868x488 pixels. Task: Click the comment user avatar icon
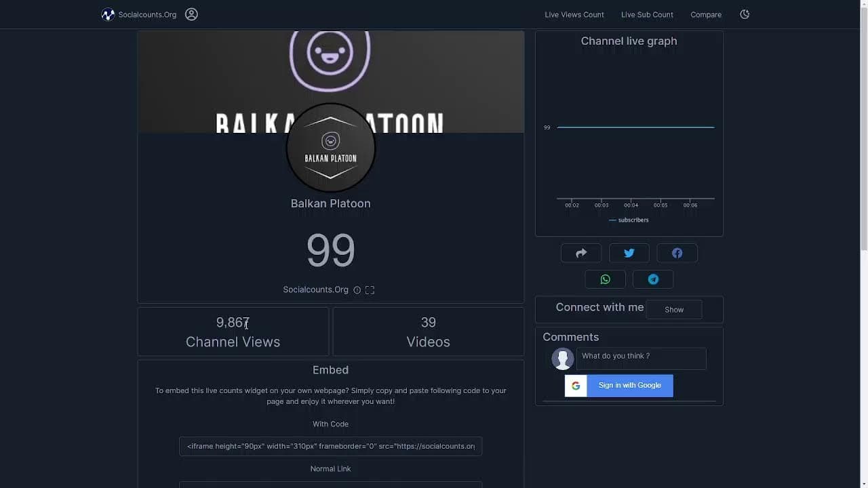[x=562, y=359]
